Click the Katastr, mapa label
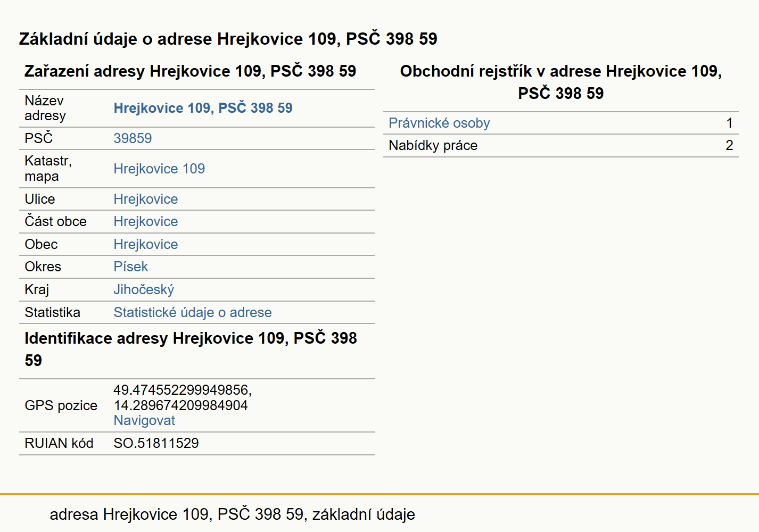 point(48,169)
